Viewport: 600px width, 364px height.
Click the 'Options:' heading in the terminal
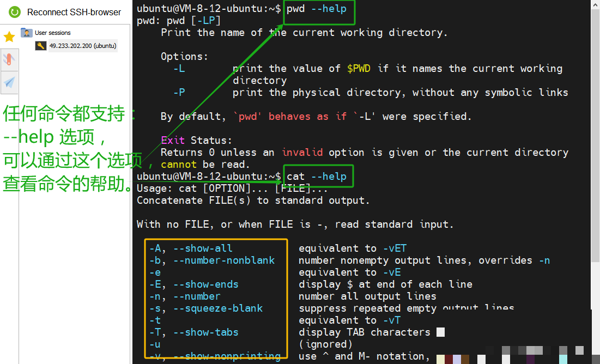184,57
